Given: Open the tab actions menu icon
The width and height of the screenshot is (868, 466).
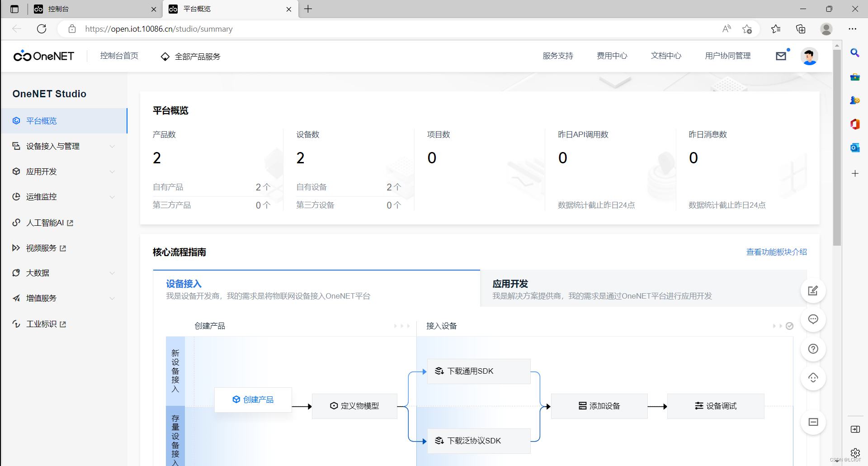Looking at the screenshot, I should [14, 9].
